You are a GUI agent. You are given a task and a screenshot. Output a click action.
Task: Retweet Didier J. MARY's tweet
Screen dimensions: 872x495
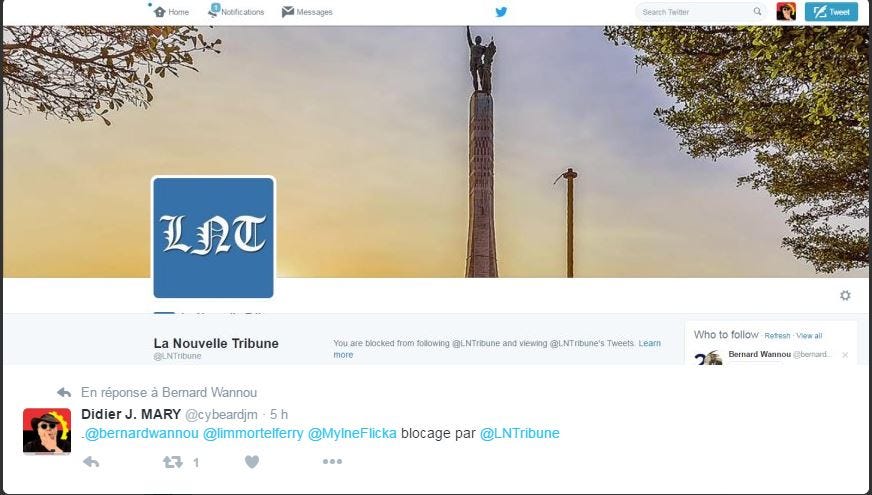click(173, 462)
